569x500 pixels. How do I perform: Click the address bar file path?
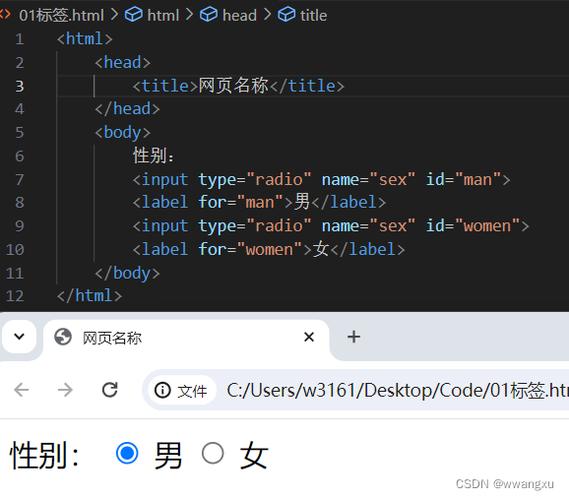pos(397,390)
